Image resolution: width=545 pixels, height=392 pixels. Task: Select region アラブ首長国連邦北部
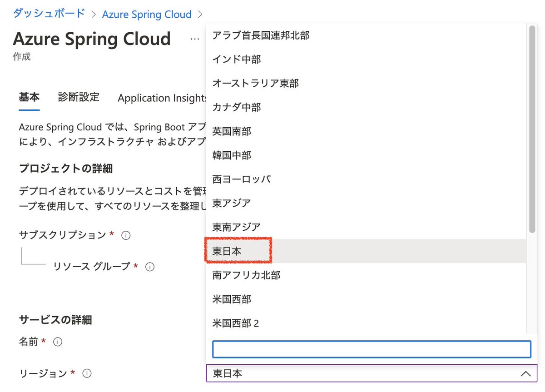click(x=366, y=35)
